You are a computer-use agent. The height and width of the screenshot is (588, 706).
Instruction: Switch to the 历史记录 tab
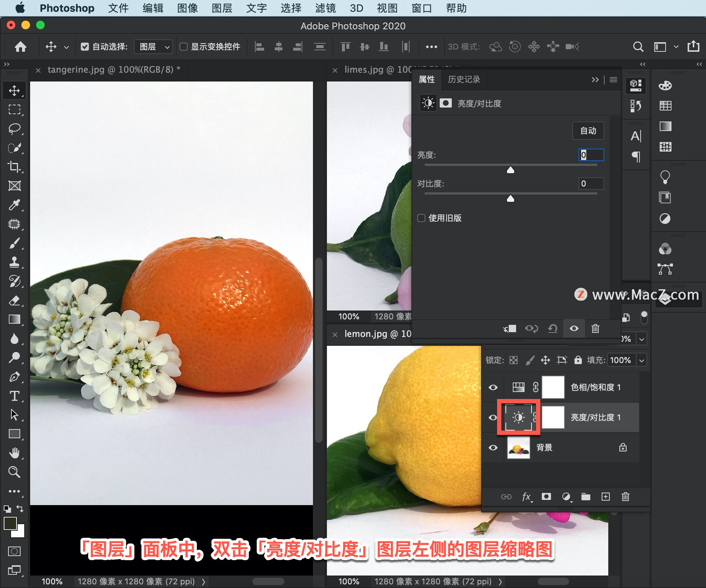(x=463, y=79)
